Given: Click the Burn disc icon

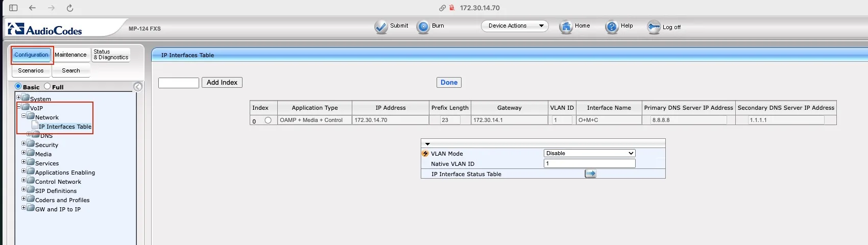Looking at the screenshot, I should tap(423, 27).
